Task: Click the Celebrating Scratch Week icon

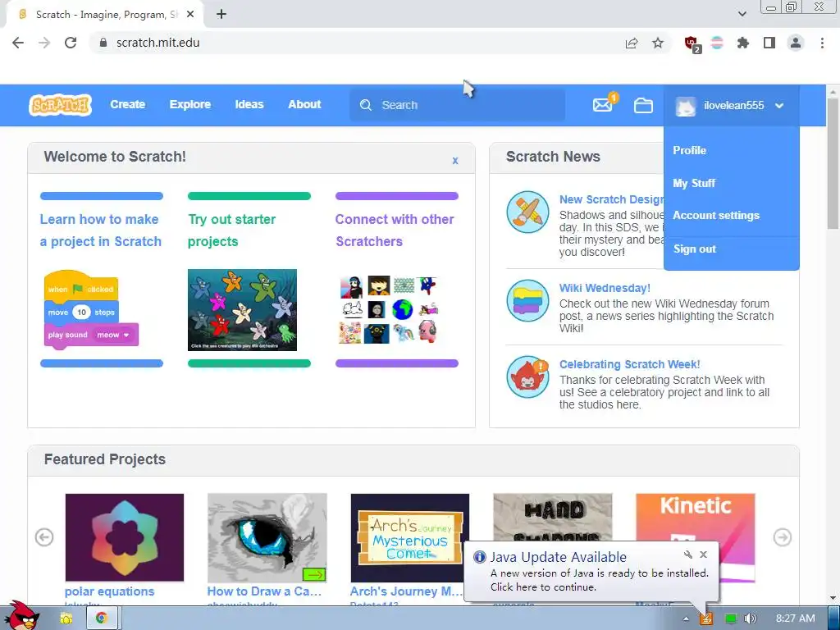Action: [x=527, y=377]
